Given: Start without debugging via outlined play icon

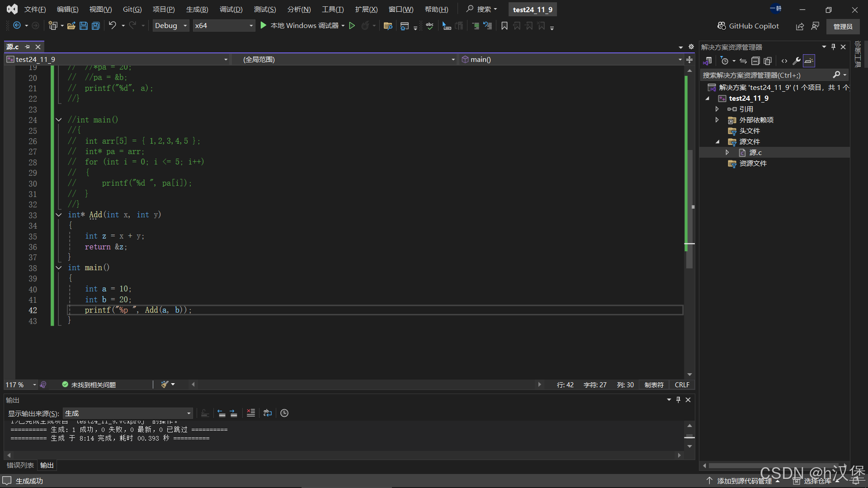Looking at the screenshot, I should tap(352, 26).
